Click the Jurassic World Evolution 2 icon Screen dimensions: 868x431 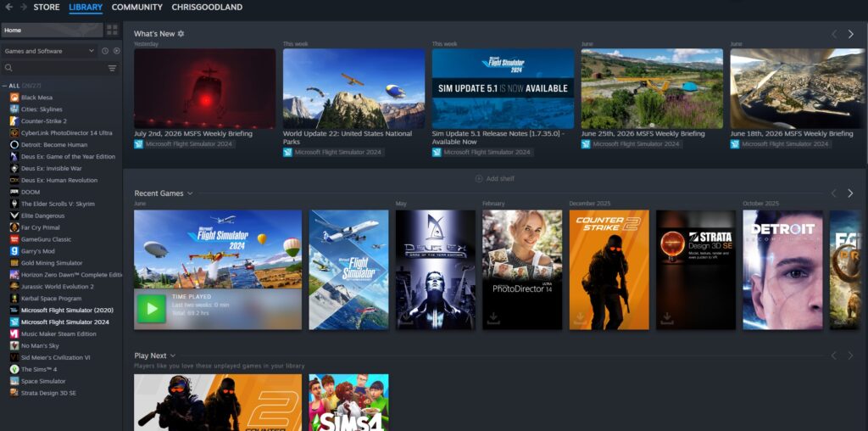coord(14,287)
